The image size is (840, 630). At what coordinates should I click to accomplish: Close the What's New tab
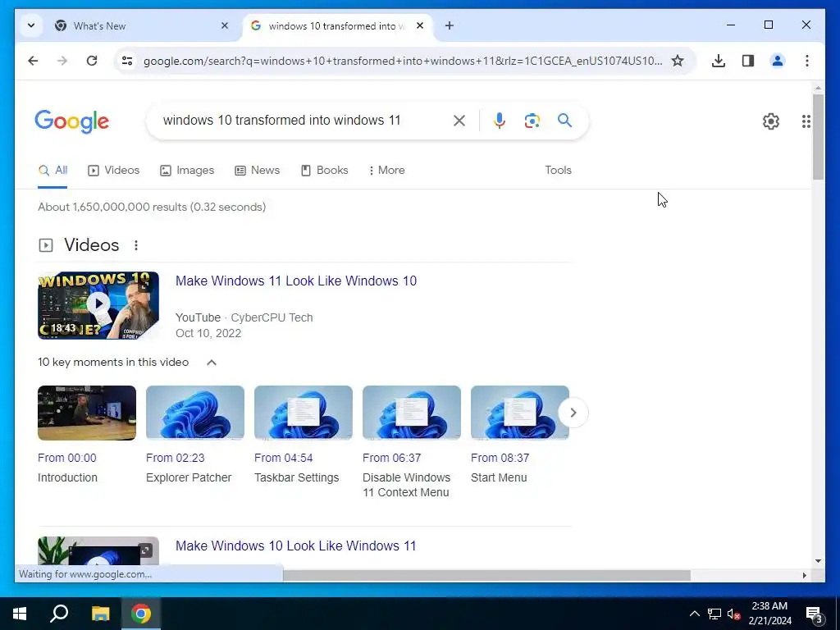(x=225, y=25)
